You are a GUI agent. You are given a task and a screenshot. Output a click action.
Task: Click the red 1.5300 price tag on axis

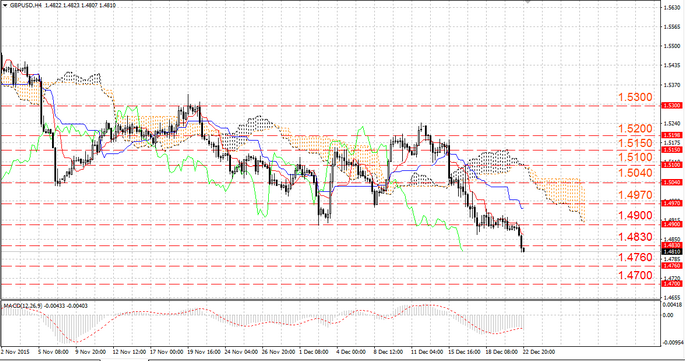click(x=672, y=106)
